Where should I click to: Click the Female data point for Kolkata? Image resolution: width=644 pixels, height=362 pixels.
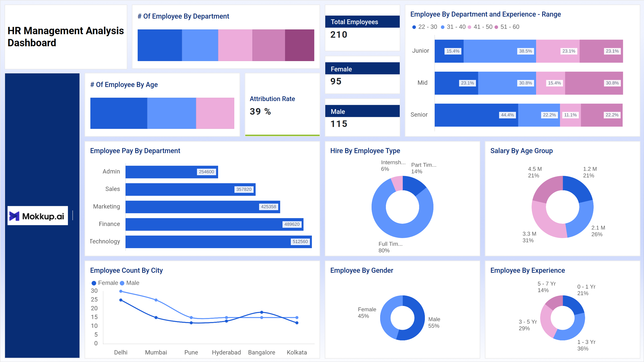(297, 323)
